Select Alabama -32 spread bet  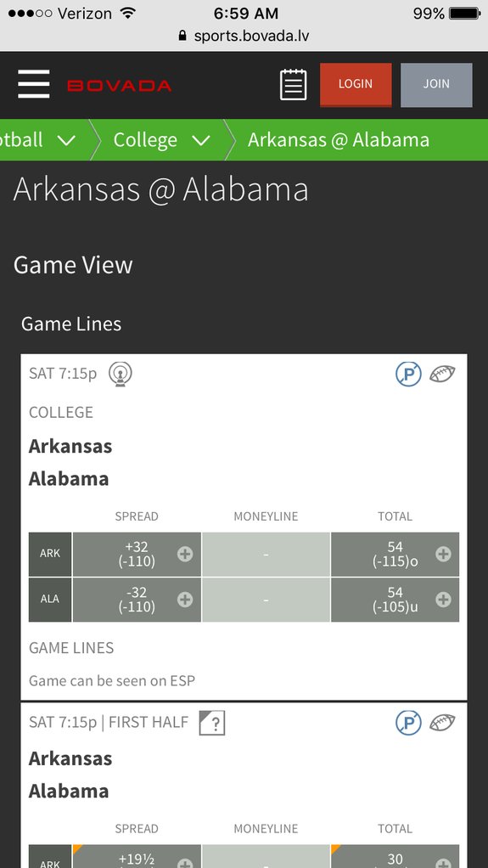coord(137,600)
